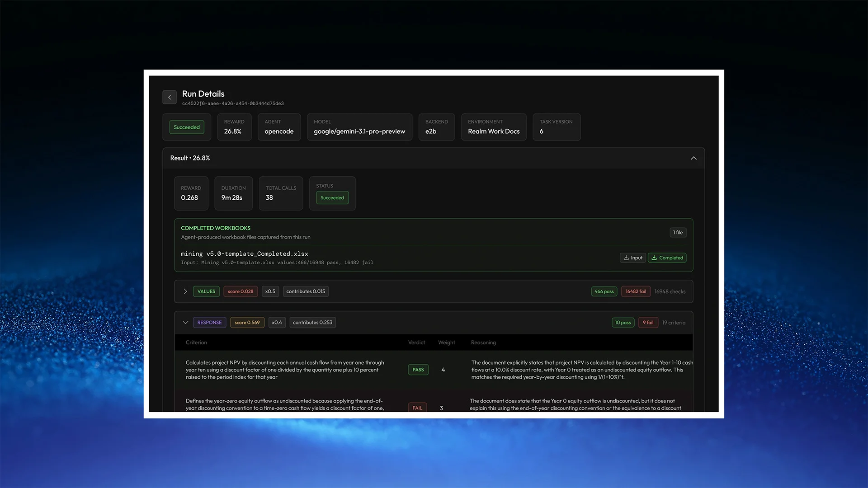868x488 pixels.
Task: Click the REWARD 0.268 card
Action: click(x=191, y=193)
